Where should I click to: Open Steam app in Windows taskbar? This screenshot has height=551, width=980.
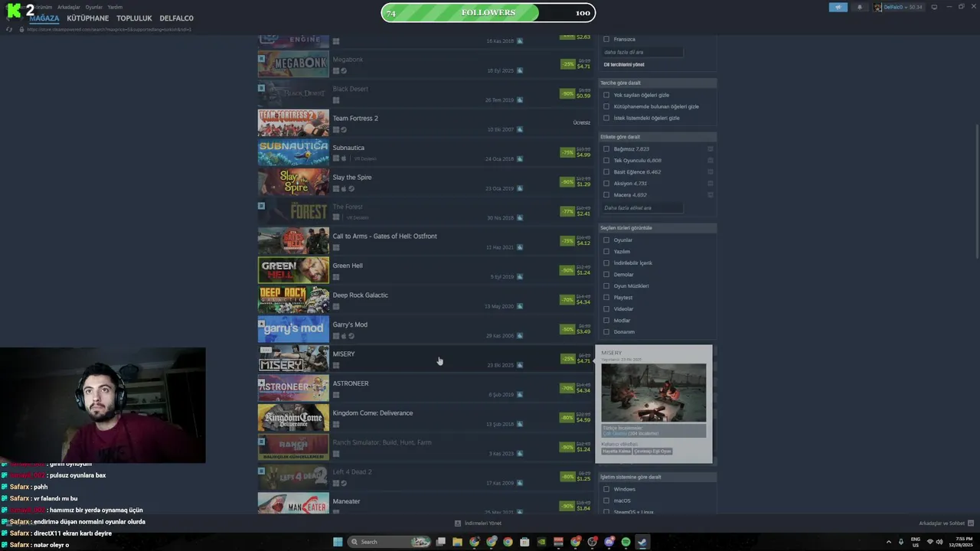[x=642, y=542]
